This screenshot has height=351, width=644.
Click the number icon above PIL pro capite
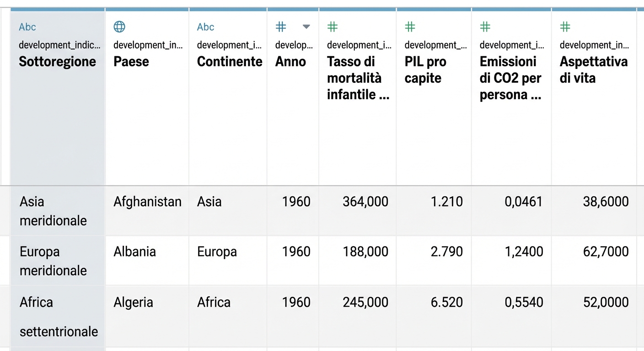pyautogui.click(x=410, y=27)
